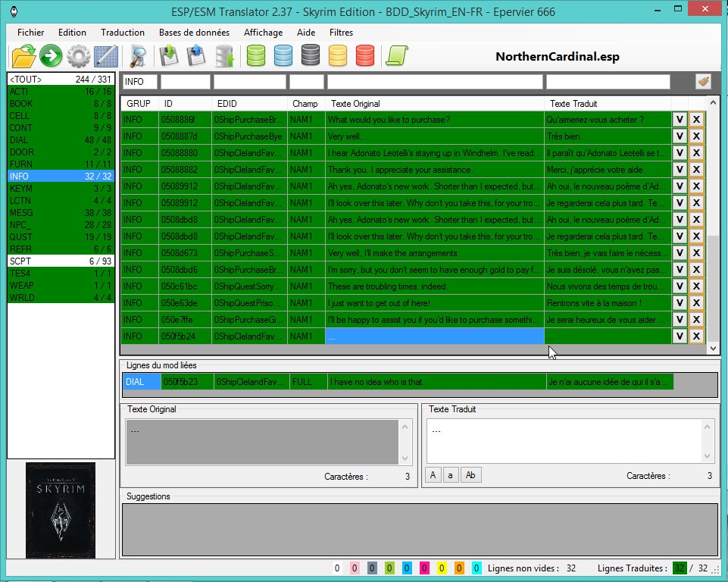Viewport: 728px width, 582px height.
Task: Click the green arrow toolbar icon
Action: pos(51,56)
